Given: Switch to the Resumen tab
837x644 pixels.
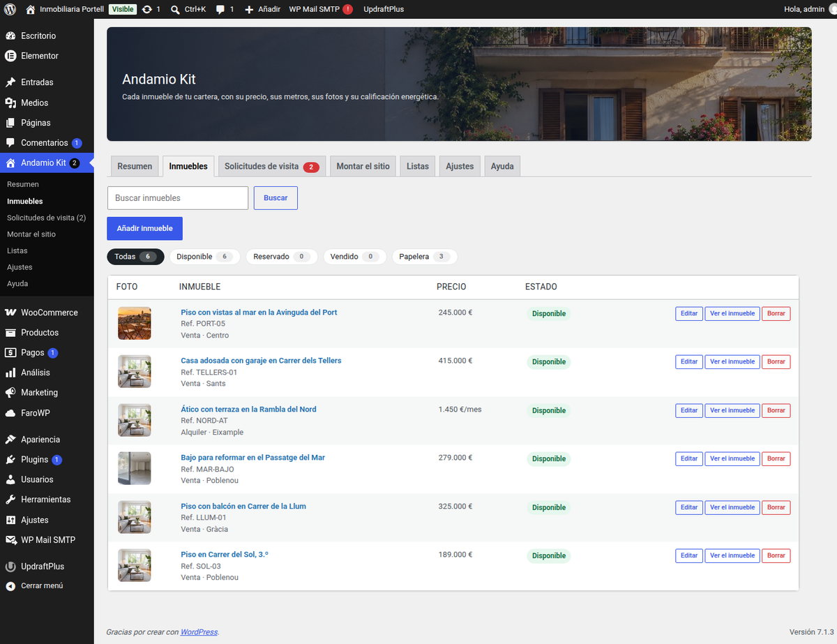Looking at the screenshot, I should (x=135, y=166).
